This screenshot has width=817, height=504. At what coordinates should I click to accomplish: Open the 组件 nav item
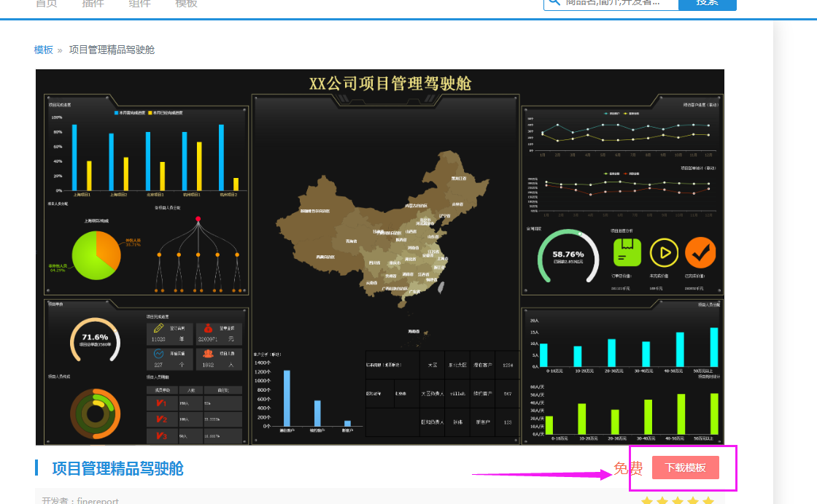(139, 4)
